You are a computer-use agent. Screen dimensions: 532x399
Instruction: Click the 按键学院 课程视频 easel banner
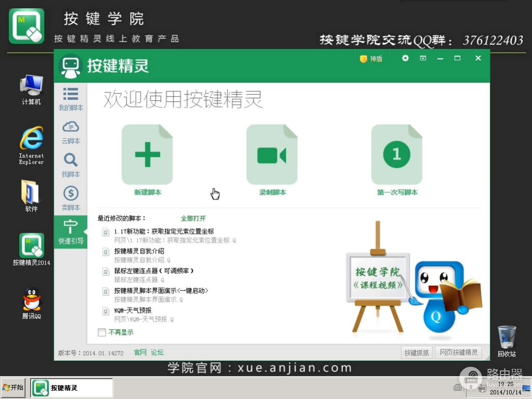click(378, 277)
